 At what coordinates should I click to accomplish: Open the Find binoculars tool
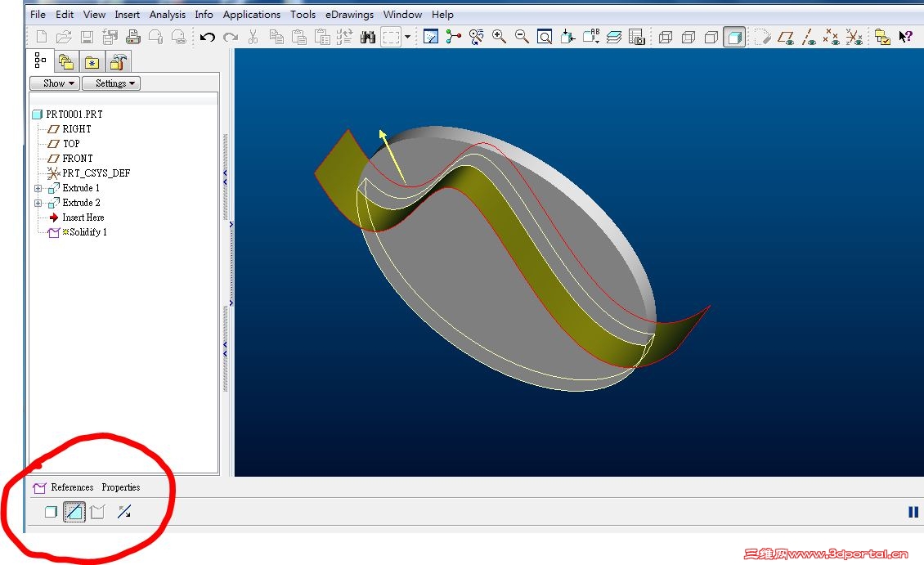pyautogui.click(x=368, y=37)
